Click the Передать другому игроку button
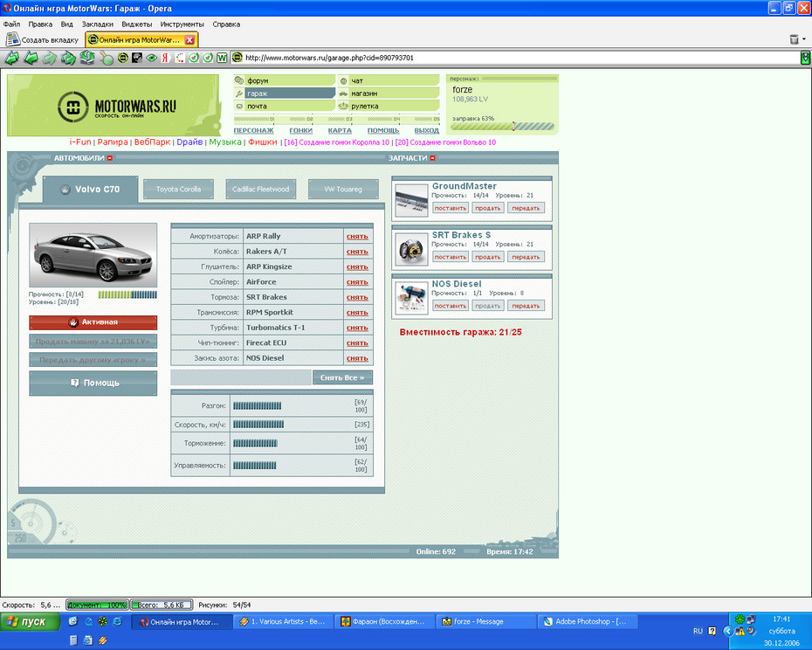The width and height of the screenshot is (812, 650). pyautogui.click(x=93, y=360)
